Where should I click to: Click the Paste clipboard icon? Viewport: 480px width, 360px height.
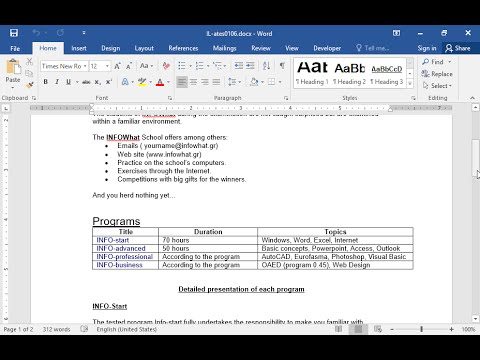[13, 66]
